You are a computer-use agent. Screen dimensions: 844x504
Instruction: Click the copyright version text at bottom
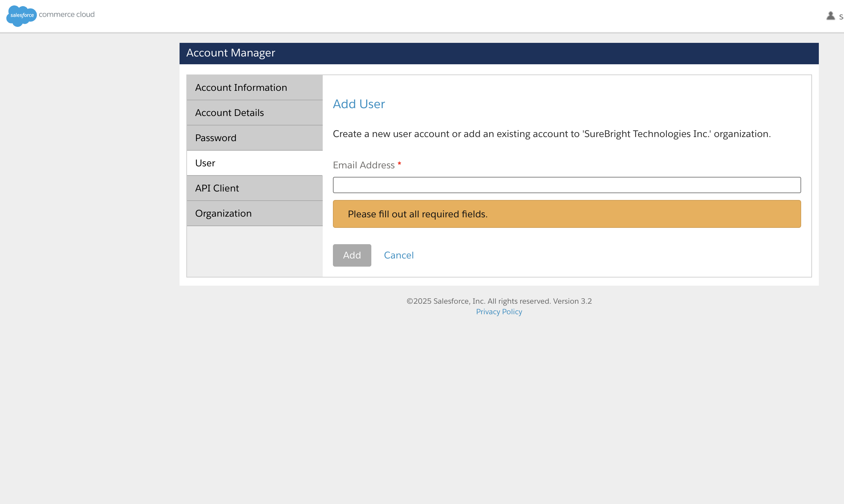point(499,301)
